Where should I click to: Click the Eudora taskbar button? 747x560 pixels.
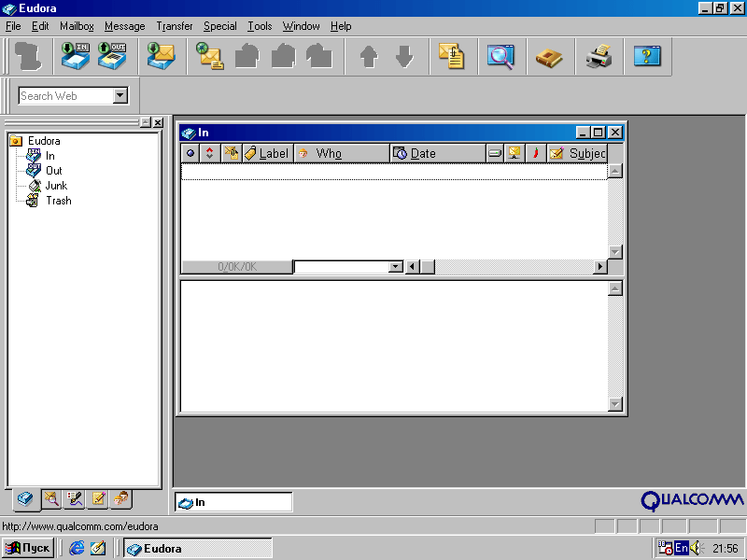pos(198,549)
